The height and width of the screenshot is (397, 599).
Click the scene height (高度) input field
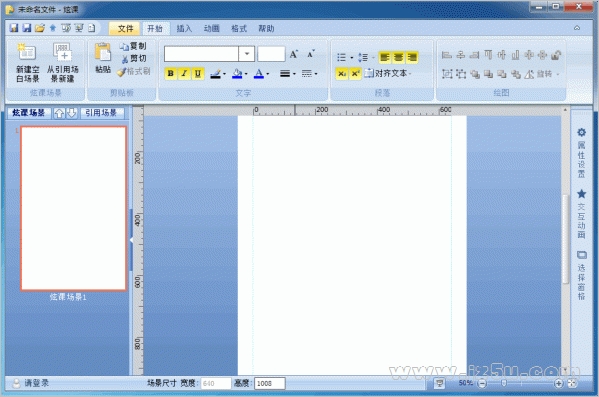point(270,383)
